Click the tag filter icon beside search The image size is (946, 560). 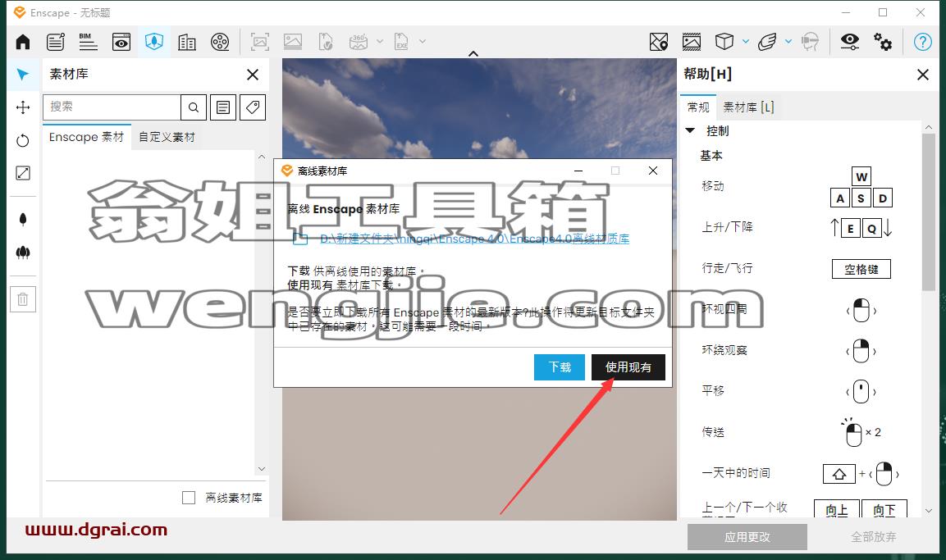pos(253,107)
